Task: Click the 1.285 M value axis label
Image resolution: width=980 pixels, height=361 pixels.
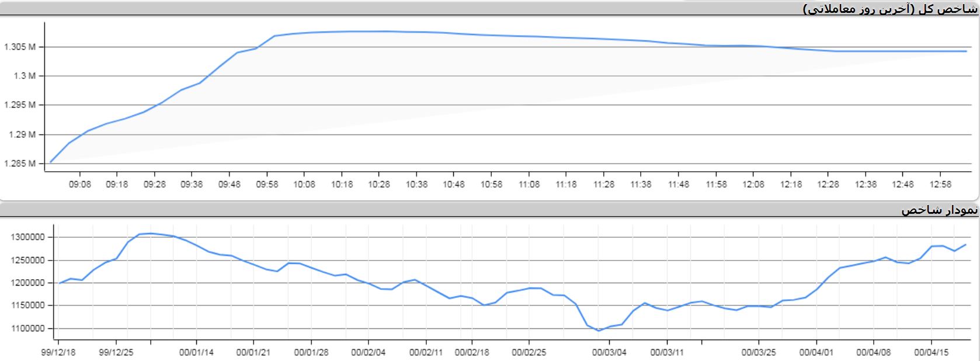Action: pyautogui.click(x=20, y=164)
